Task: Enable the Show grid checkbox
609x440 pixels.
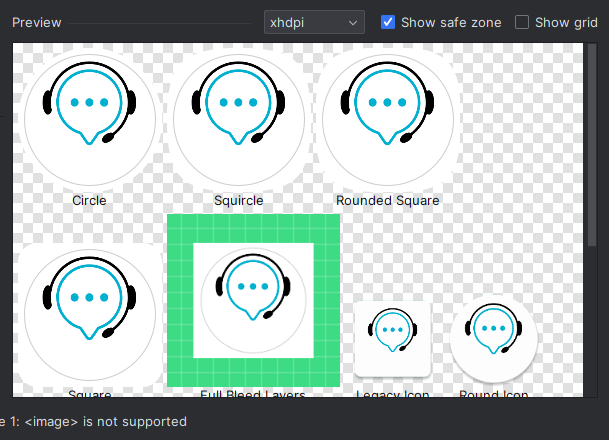Action: (522, 22)
